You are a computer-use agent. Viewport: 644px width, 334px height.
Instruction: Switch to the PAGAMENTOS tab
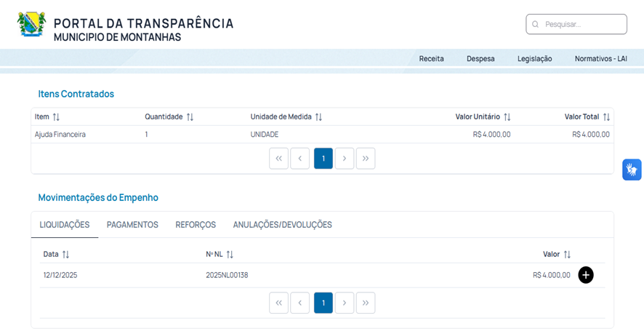coord(132,225)
